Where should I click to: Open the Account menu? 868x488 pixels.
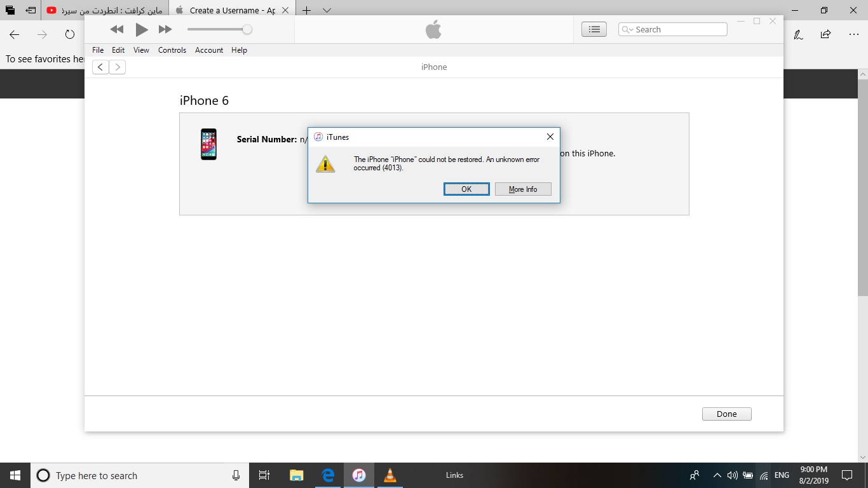coord(209,50)
